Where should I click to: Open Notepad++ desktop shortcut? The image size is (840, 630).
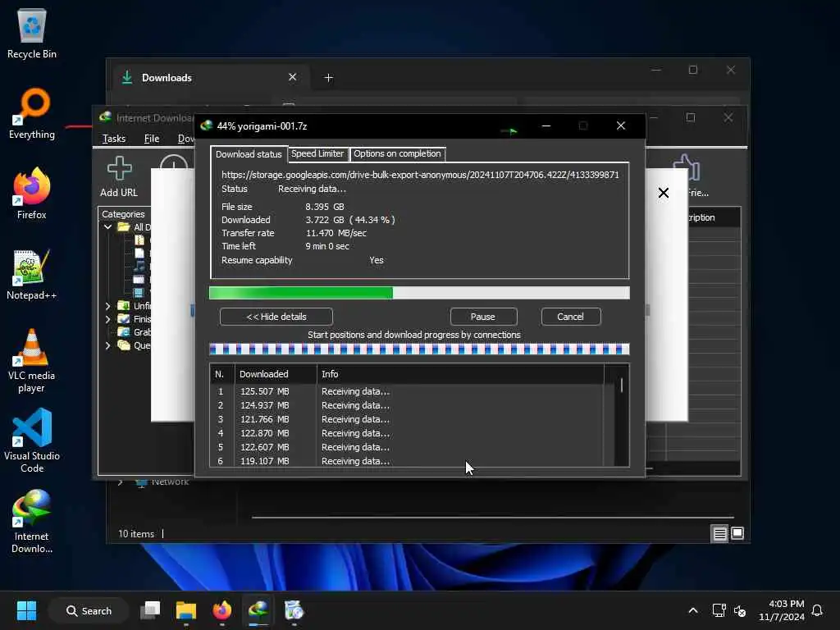(x=32, y=275)
